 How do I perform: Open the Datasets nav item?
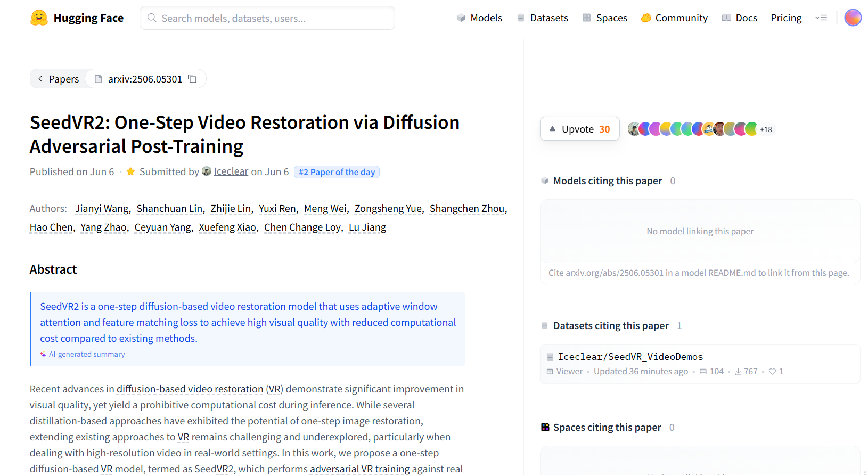click(543, 18)
